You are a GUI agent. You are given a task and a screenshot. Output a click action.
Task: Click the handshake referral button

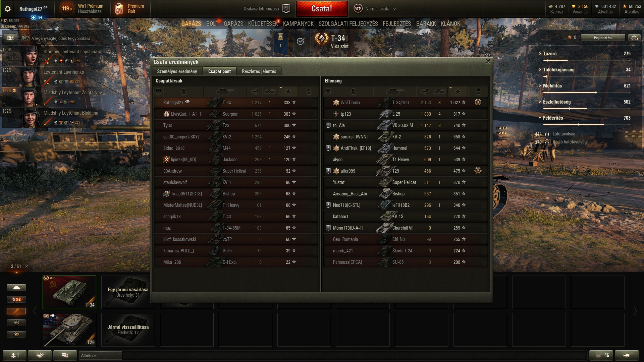click(40, 355)
